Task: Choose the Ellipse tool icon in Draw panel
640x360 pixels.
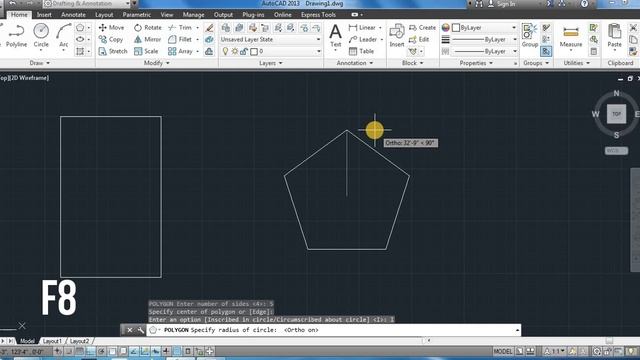Action: click(x=80, y=39)
